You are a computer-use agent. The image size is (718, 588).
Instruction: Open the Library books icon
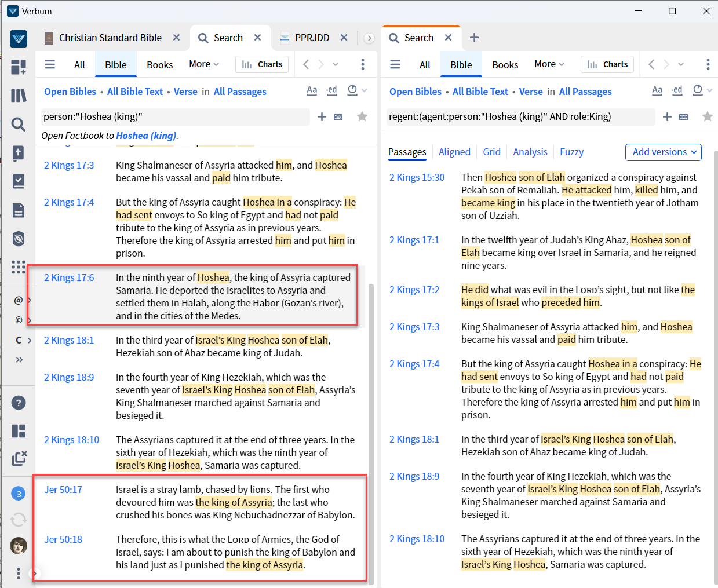[x=19, y=96]
